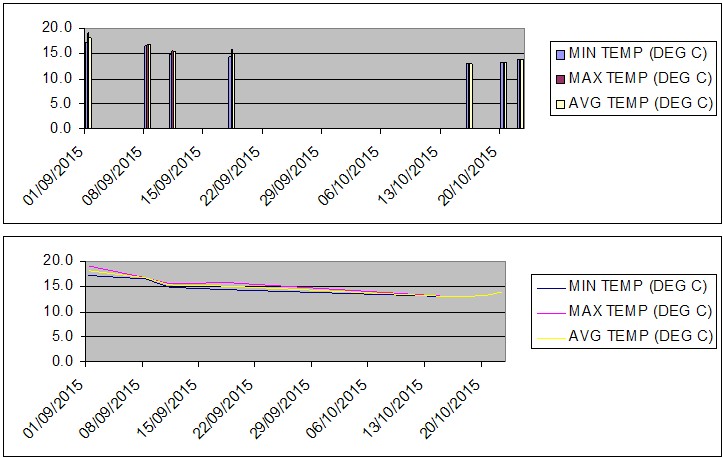
Task: Select the magenta MAX TEMP line at its left start
Action: [88, 266]
